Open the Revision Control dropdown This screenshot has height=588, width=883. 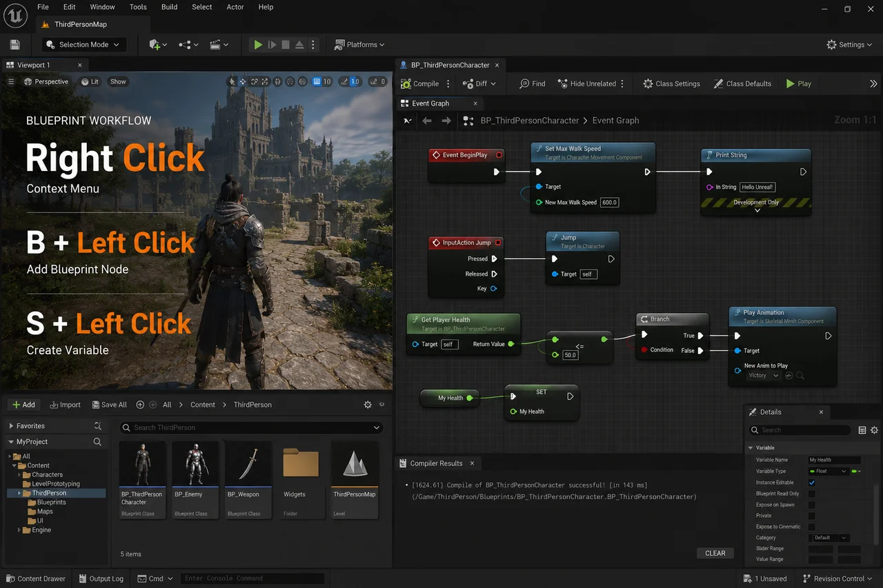coord(838,579)
